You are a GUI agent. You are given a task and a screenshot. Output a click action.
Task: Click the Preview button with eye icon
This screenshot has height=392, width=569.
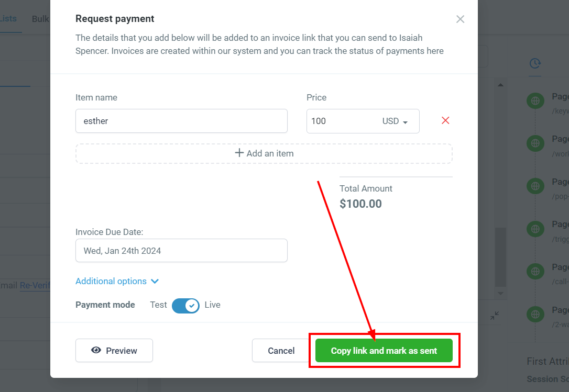(114, 350)
